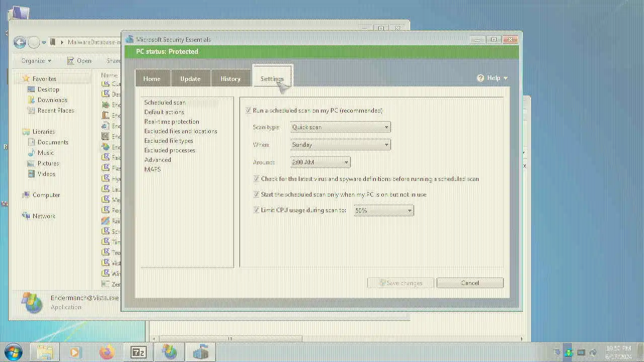The height and width of the screenshot is (362, 644).
Task: Toggle Start scan only when PC not in use
Action: (x=257, y=195)
